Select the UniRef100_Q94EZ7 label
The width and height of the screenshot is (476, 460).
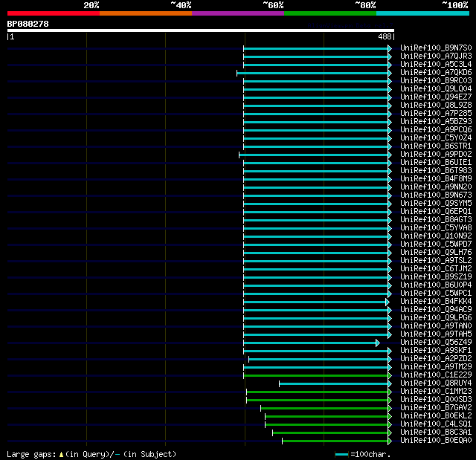(436, 97)
